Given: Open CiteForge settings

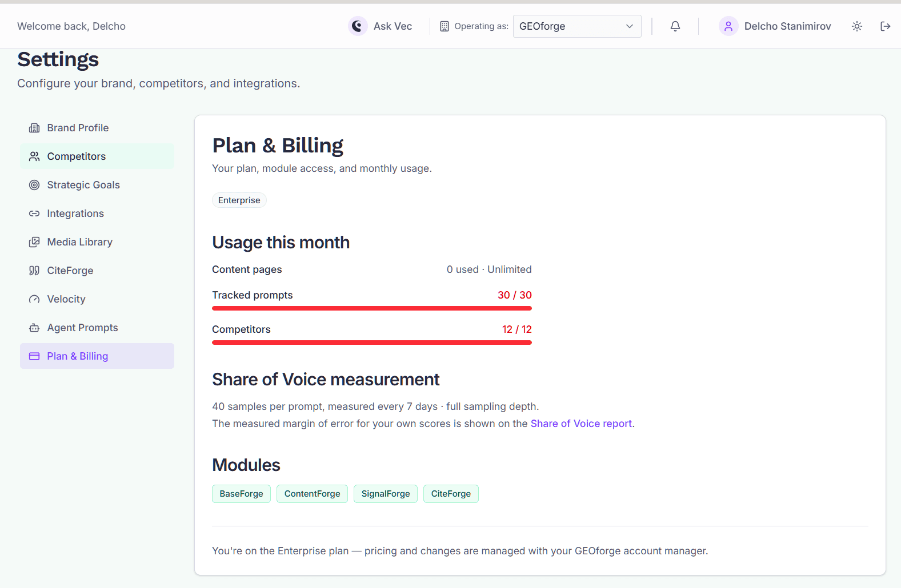Looking at the screenshot, I should tap(97, 271).
